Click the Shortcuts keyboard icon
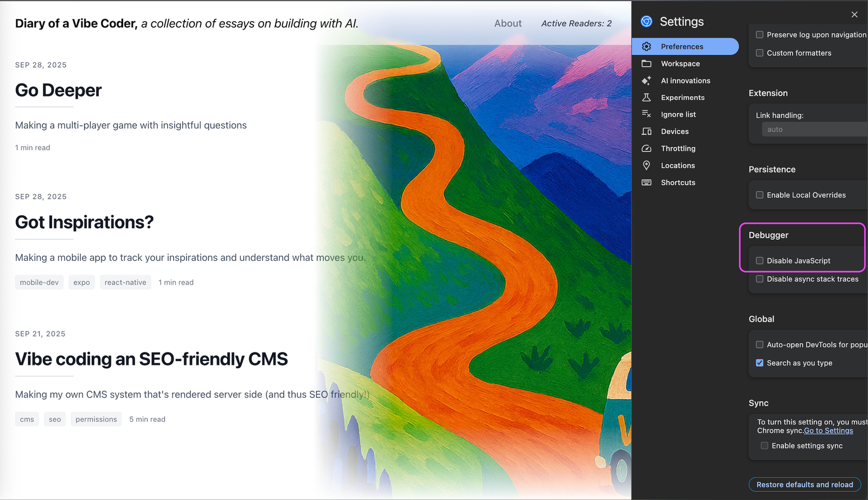The image size is (868, 500). click(646, 183)
